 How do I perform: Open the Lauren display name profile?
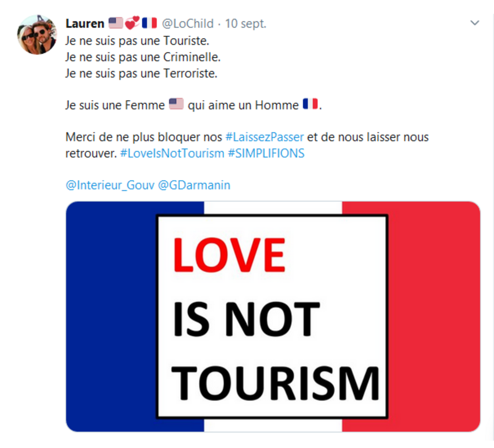click(x=85, y=24)
